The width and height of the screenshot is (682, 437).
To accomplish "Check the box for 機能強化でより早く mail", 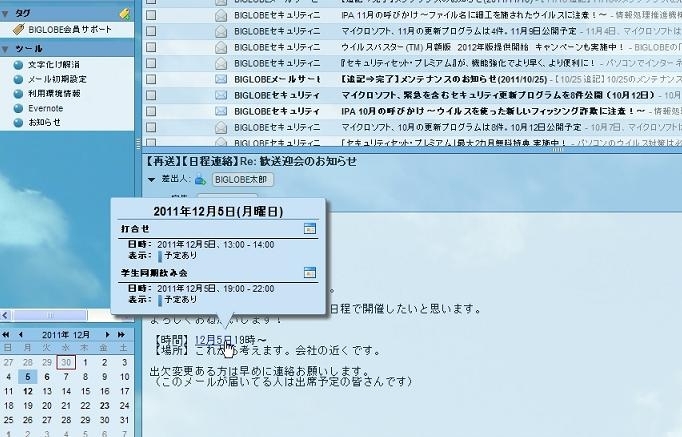I will [x=151, y=63].
